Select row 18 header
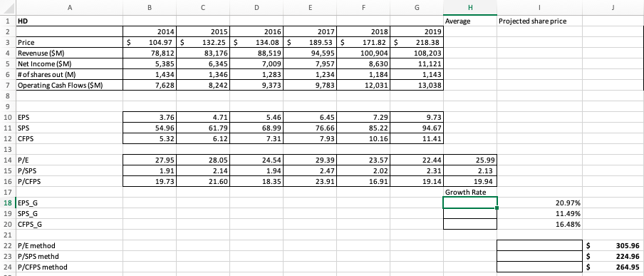The width and height of the screenshot is (644, 276). 7,203
